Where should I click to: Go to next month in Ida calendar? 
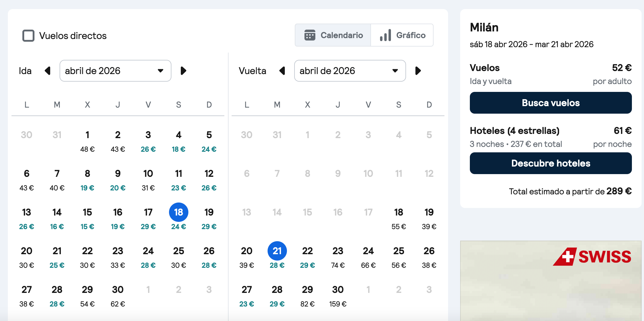click(x=183, y=71)
